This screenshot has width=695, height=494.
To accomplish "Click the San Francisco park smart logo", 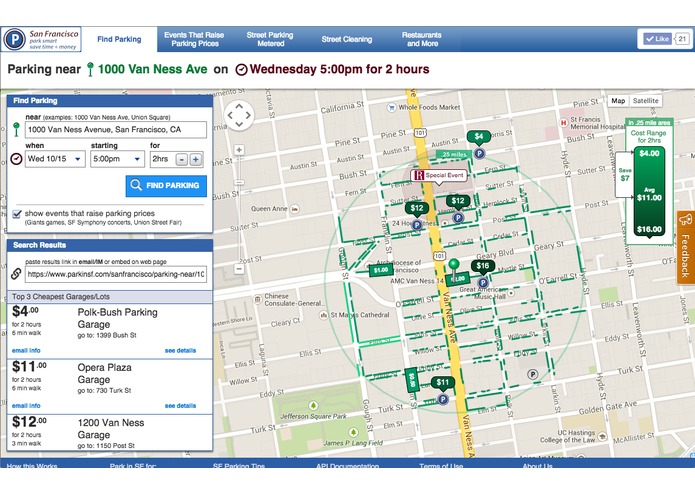I will coord(41,39).
